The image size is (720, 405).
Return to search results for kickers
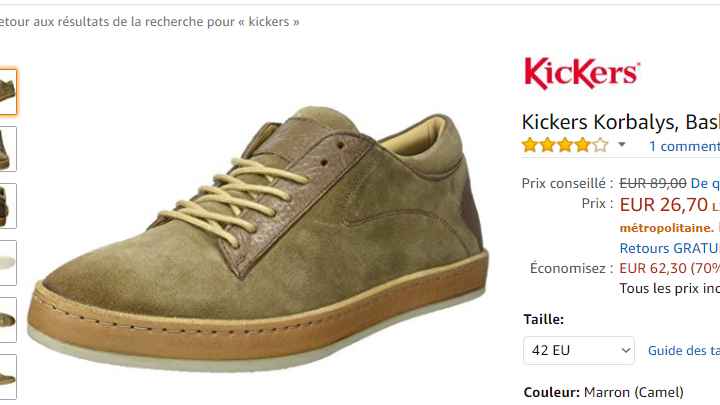pyautogui.click(x=150, y=22)
